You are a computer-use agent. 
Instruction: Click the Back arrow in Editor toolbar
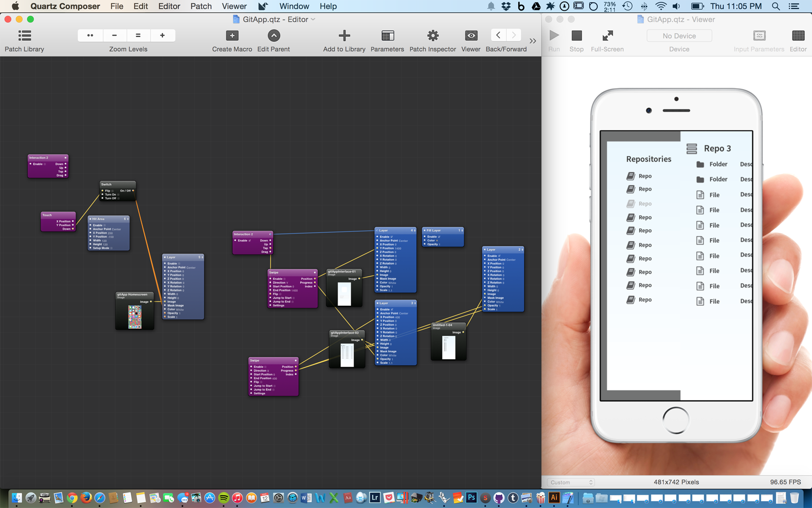coord(498,35)
